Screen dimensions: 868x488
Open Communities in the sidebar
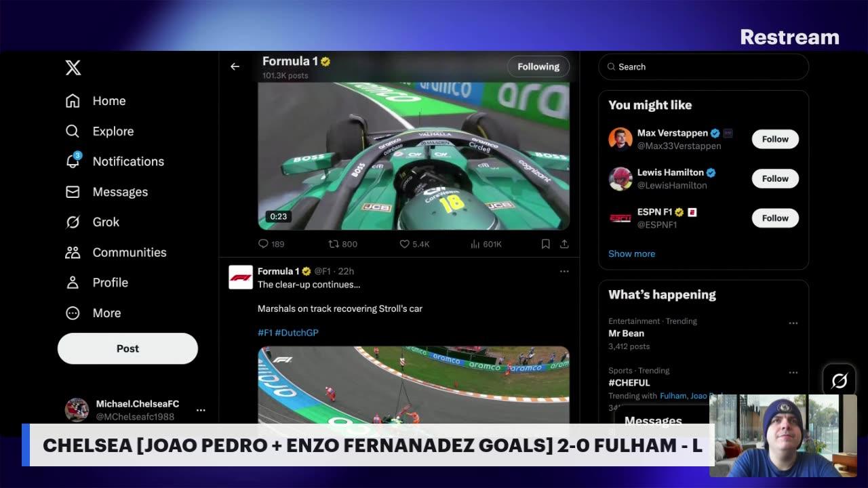[116, 252]
